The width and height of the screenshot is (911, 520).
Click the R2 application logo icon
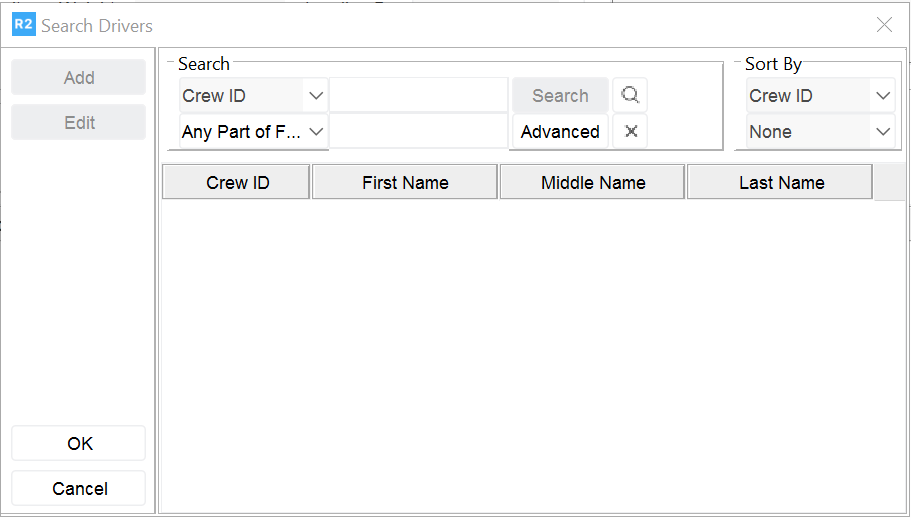(x=23, y=25)
